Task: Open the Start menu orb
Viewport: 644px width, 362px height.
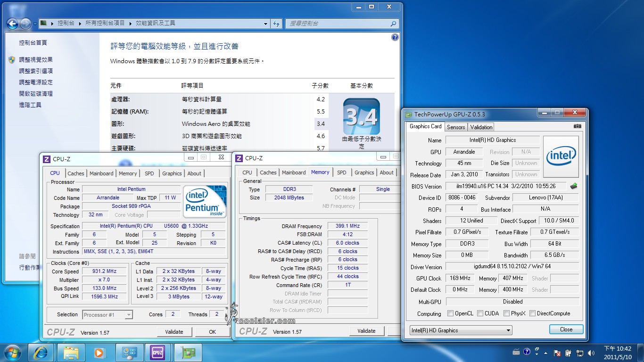Action: pos(13,352)
